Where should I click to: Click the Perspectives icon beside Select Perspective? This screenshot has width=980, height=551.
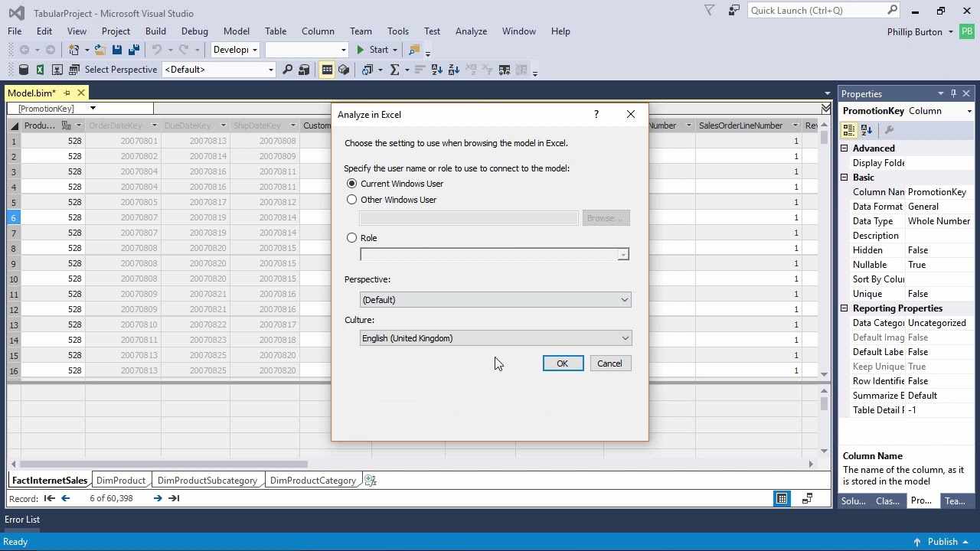[x=73, y=70]
